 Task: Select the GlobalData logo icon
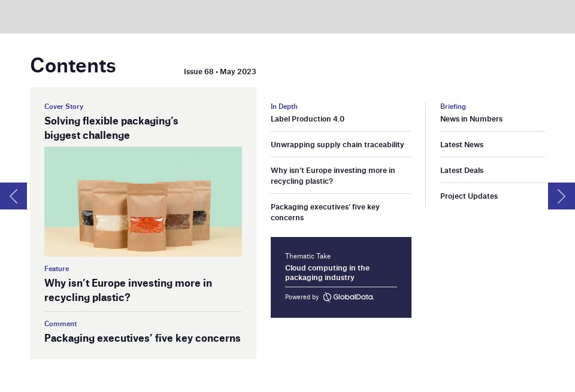[x=327, y=297]
